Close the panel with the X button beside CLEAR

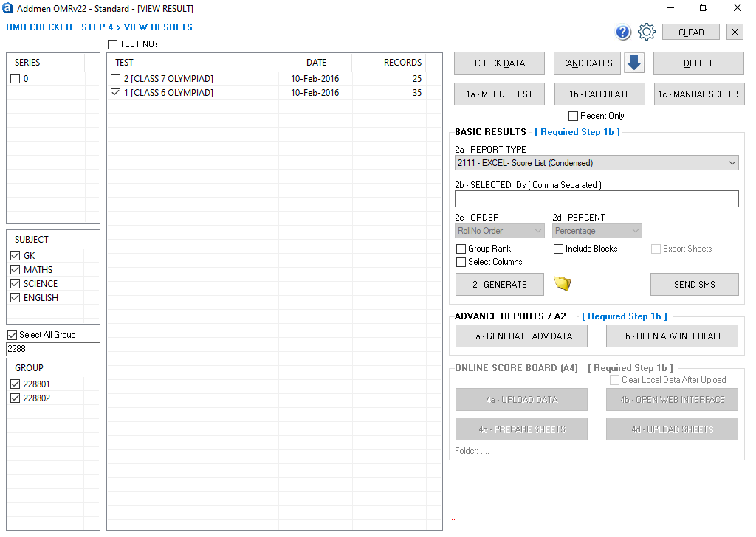pos(735,32)
